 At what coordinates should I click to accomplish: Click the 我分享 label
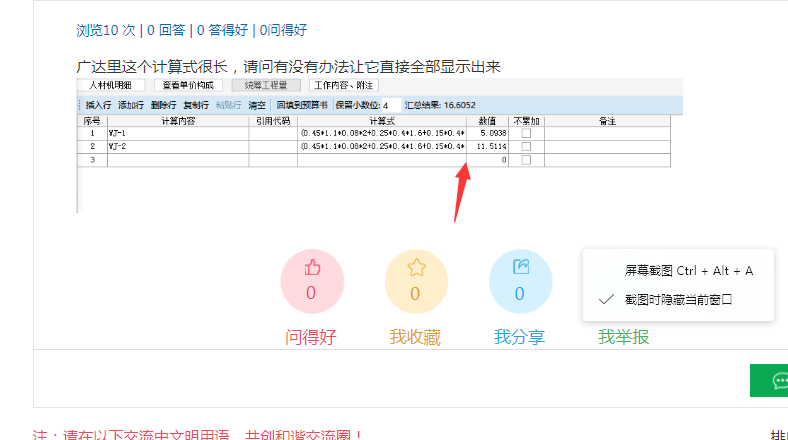(x=519, y=337)
